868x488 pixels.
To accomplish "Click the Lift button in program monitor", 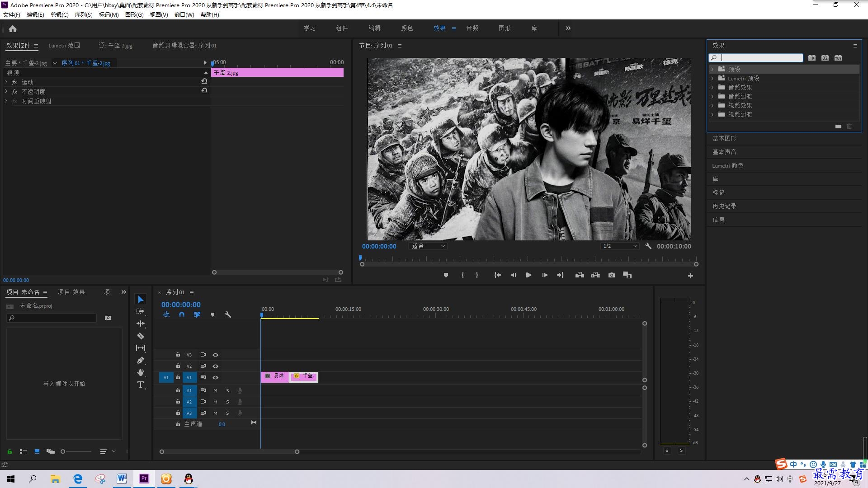I will click(580, 275).
